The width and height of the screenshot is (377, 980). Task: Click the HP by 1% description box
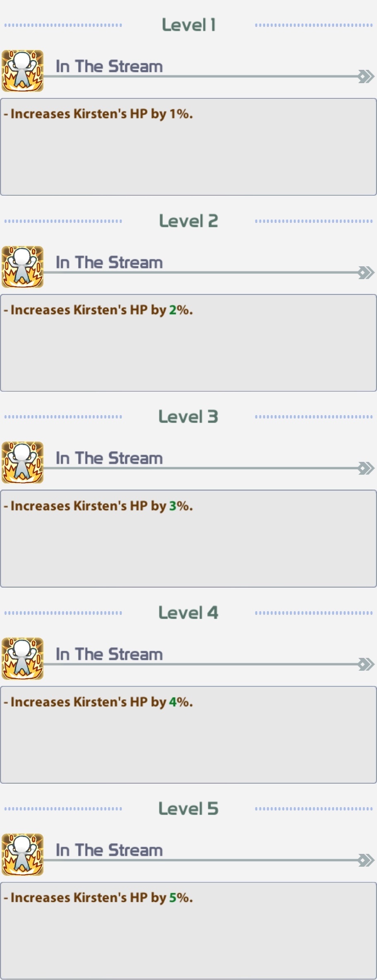coord(188,147)
